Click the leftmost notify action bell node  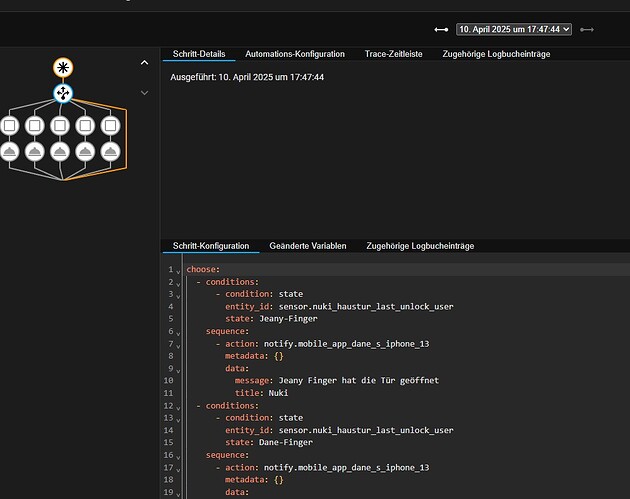pos(10,152)
